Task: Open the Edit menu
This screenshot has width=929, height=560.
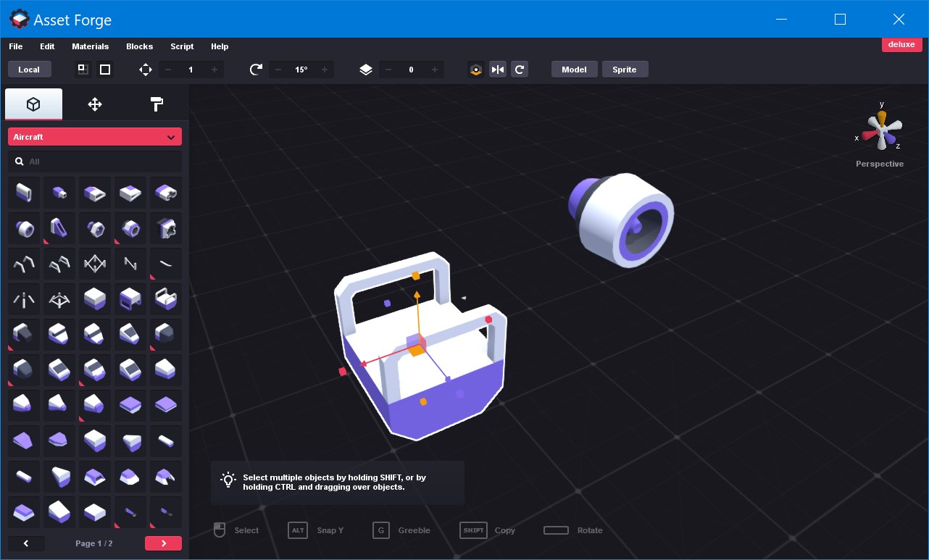Action: pyautogui.click(x=47, y=46)
